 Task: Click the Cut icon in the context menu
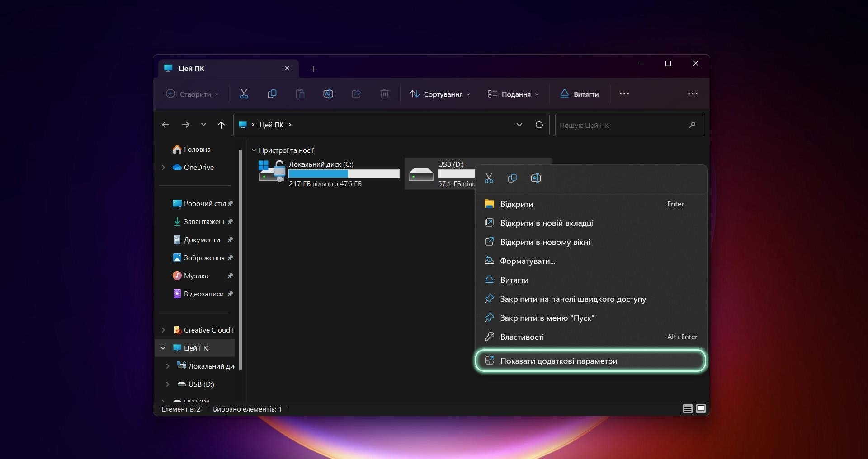(489, 178)
